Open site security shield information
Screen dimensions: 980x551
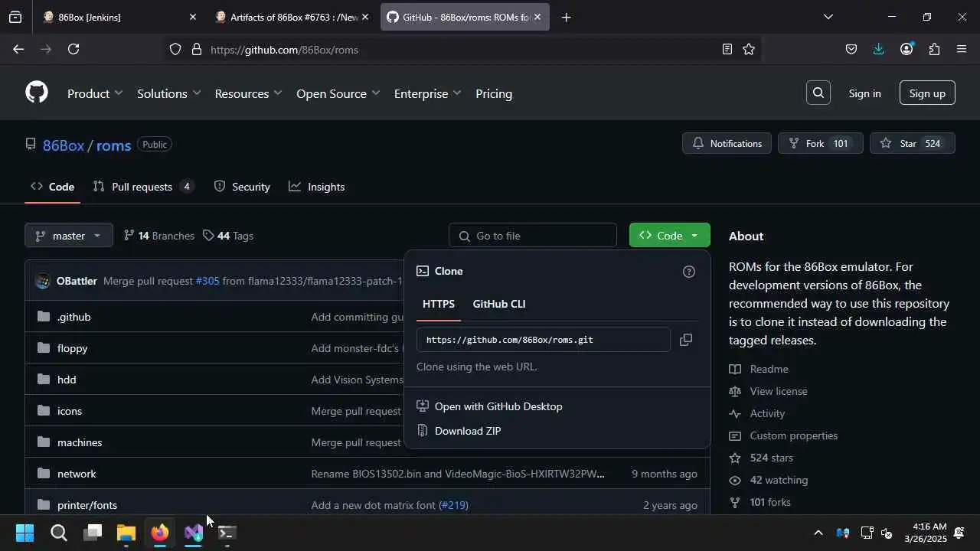coord(175,49)
